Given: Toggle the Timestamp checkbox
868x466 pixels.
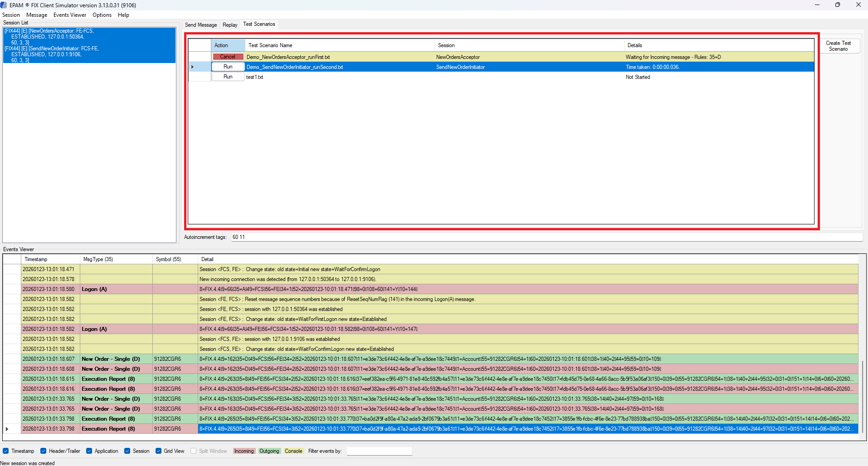Looking at the screenshot, I should pos(6,451).
